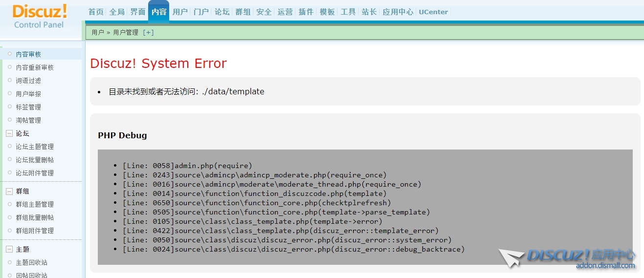Open the 插件 top menu
This screenshot has height=278, width=644.
tap(306, 12)
